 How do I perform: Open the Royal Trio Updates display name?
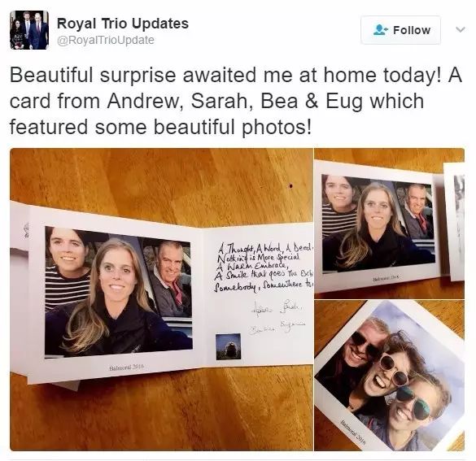(x=123, y=24)
